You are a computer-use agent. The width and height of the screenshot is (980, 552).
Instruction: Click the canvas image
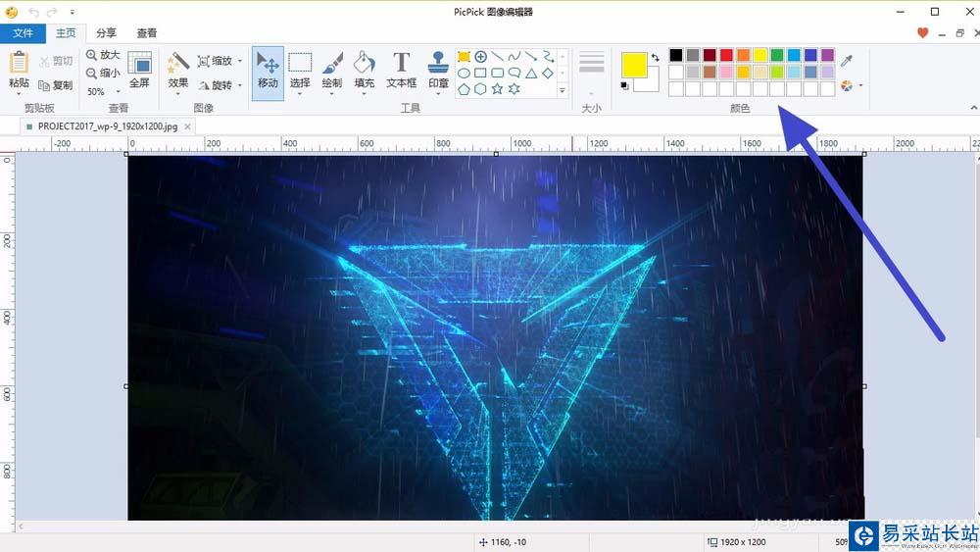[496, 337]
